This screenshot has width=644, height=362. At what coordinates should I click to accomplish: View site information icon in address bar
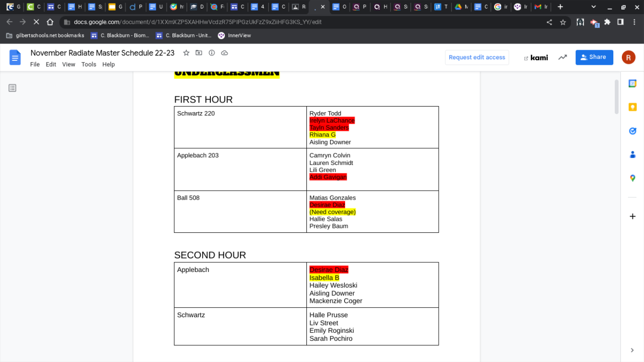click(67, 22)
